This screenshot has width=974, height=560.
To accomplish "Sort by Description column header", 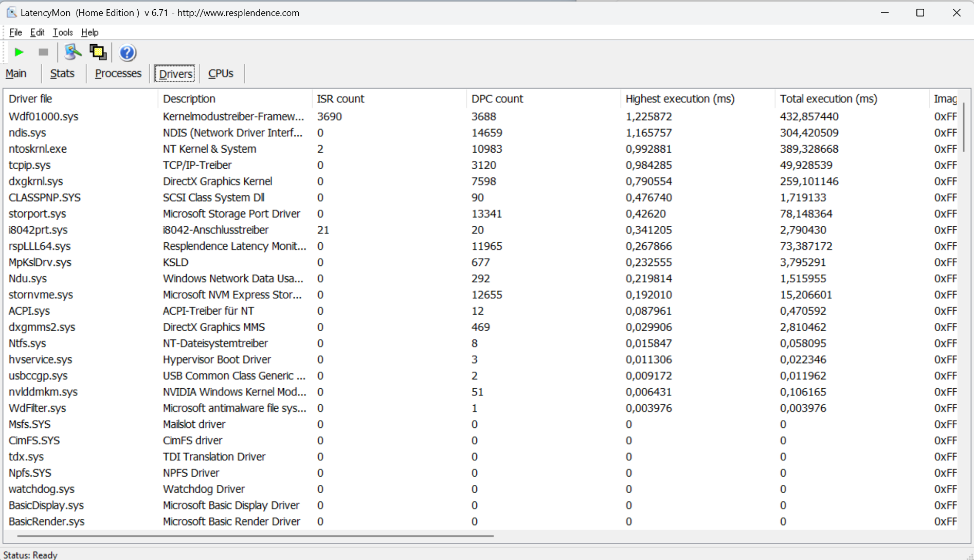I will pyautogui.click(x=235, y=99).
